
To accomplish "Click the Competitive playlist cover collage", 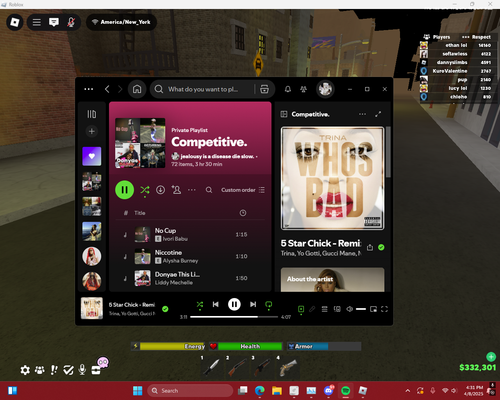I will click(x=140, y=143).
